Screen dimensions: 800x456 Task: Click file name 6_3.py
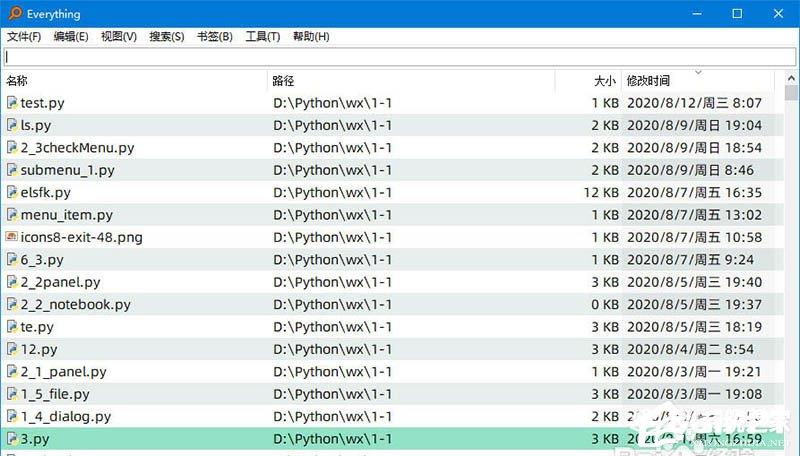coord(42,260)
